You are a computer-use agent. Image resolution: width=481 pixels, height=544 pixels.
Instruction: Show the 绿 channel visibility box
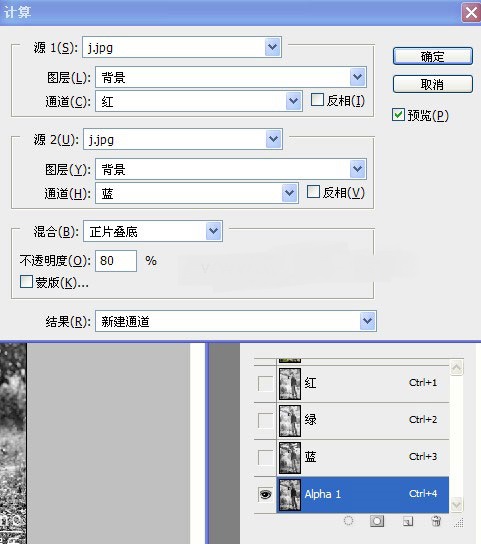[x=265, y=420]
